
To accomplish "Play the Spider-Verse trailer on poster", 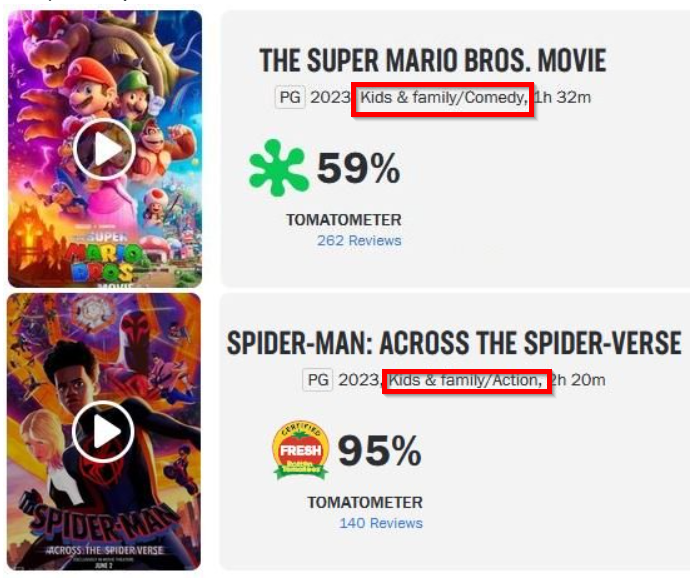I will click(x=103, y=432).
